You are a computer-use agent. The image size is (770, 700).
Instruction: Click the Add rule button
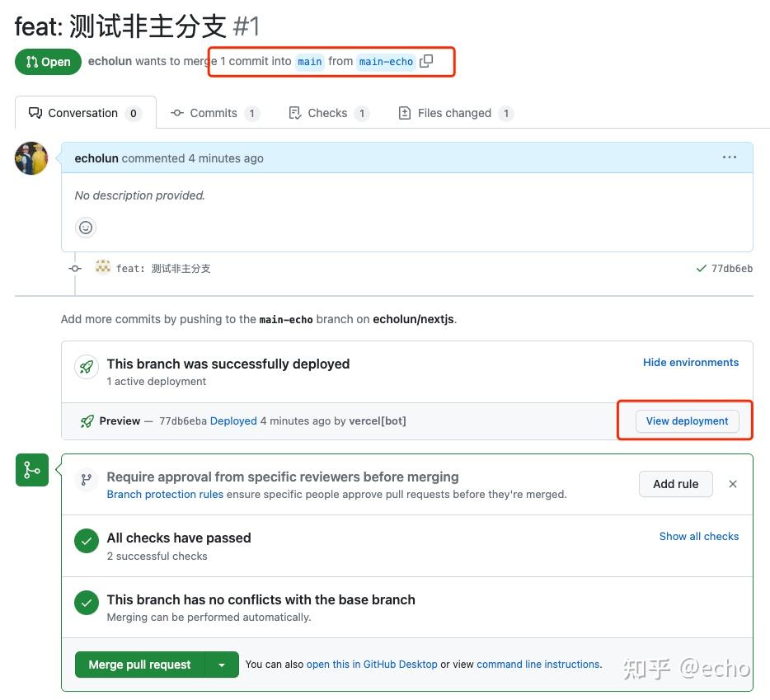pyautogui.click(x=675, y=484)
